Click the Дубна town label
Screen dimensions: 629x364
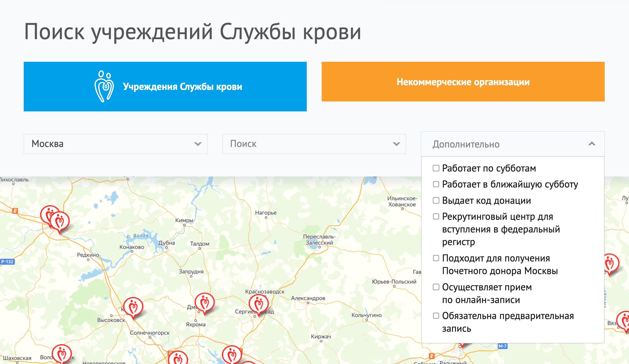[x=167, y=243]
